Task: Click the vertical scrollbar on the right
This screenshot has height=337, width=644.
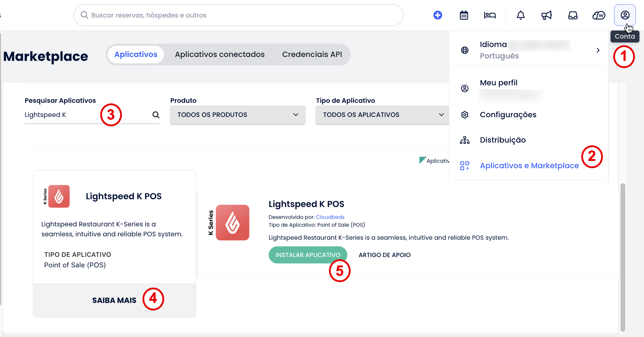Action: tap(623, 257)
